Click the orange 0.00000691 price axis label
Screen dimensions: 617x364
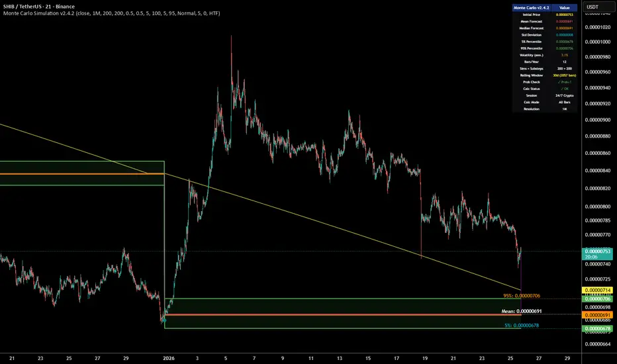click(x=597, y=315)
